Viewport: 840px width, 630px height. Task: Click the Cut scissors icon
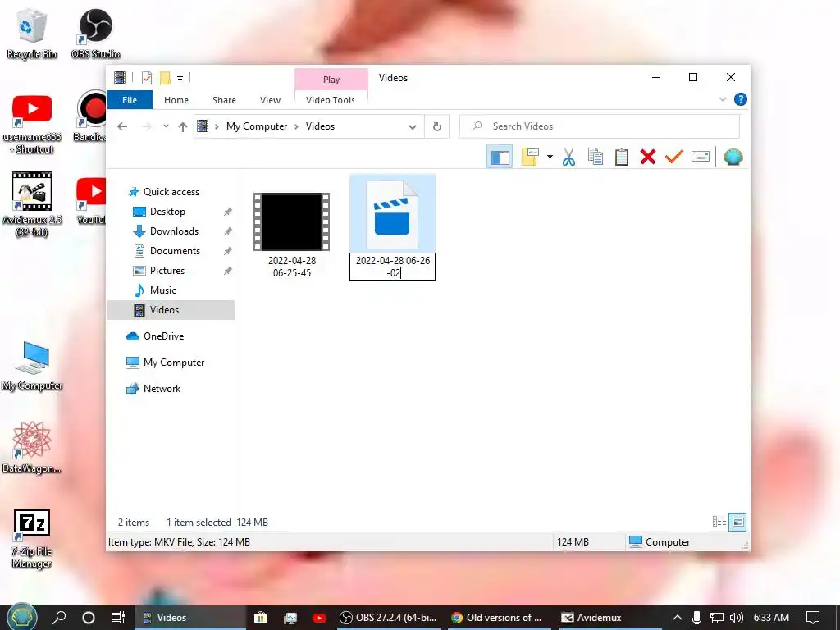[569, 157]
